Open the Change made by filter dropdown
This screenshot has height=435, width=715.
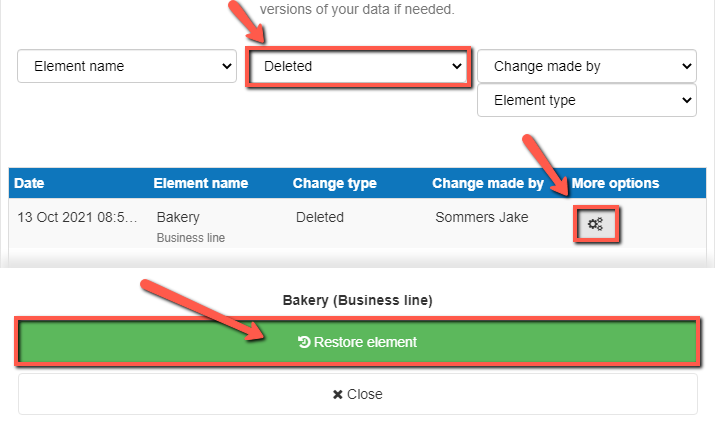[586, 66]
